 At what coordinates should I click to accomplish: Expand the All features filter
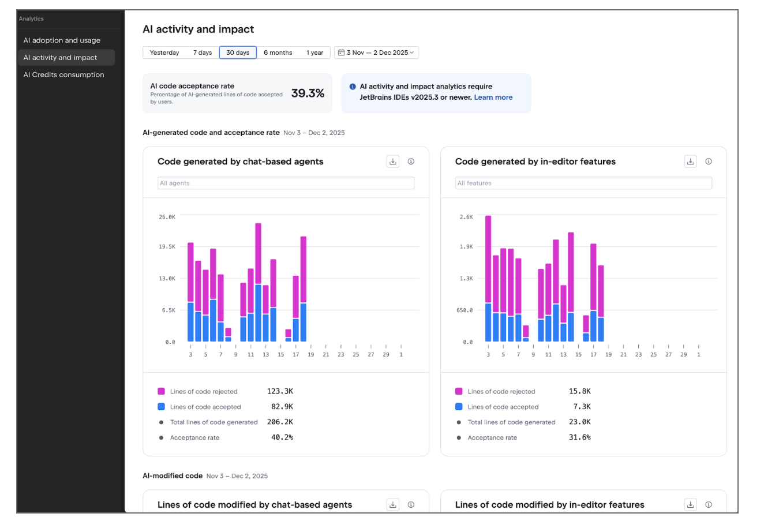click(583, 183)
